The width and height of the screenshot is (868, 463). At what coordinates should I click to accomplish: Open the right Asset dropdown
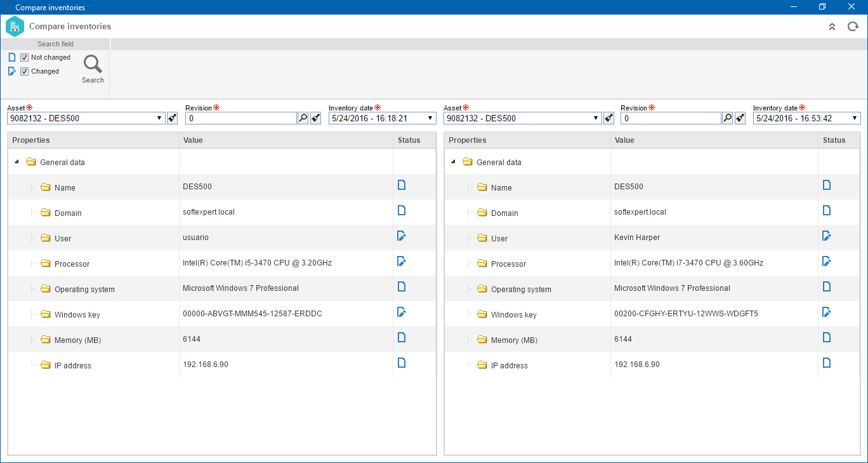pos(595,118)
